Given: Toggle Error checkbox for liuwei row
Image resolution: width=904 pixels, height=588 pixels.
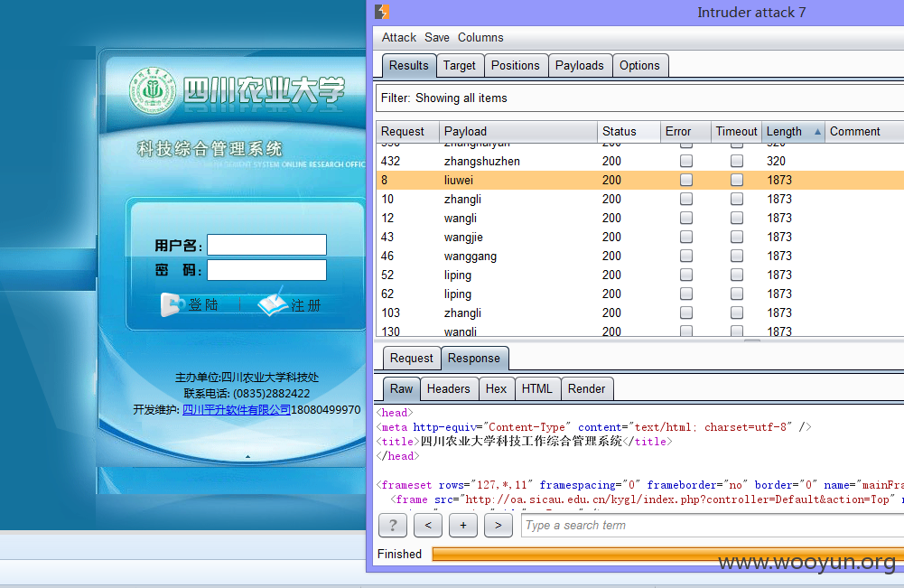Looking at the screenshot, I should pos(686,180).
